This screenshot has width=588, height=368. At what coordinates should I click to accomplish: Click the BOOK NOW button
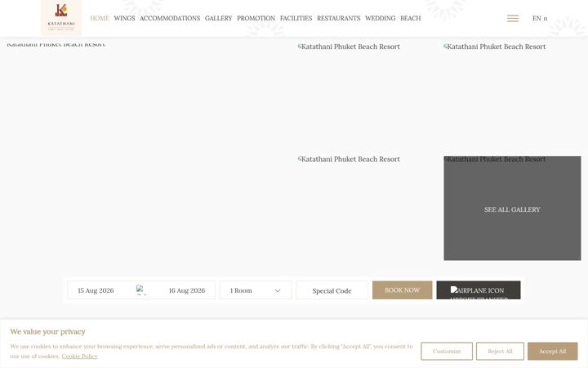402,289
